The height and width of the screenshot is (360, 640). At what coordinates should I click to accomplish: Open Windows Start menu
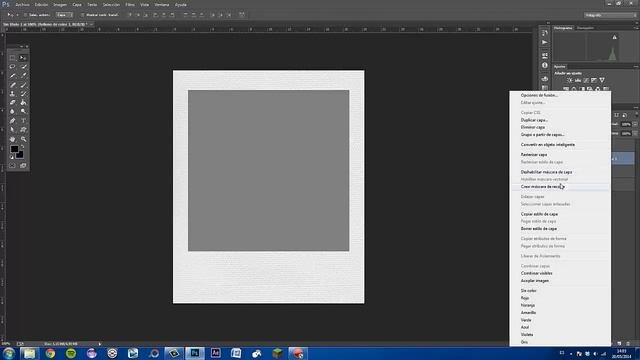(x=9, y=353)
